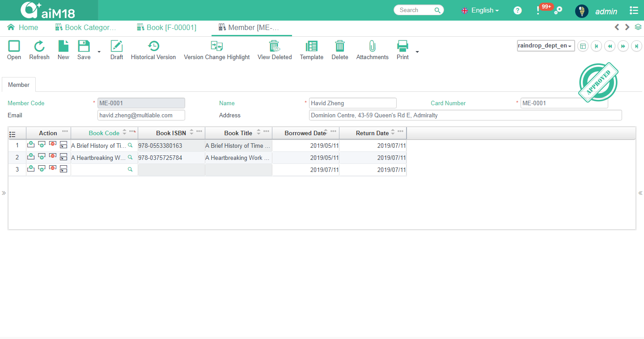Edit the Email field

click(141, 115)
